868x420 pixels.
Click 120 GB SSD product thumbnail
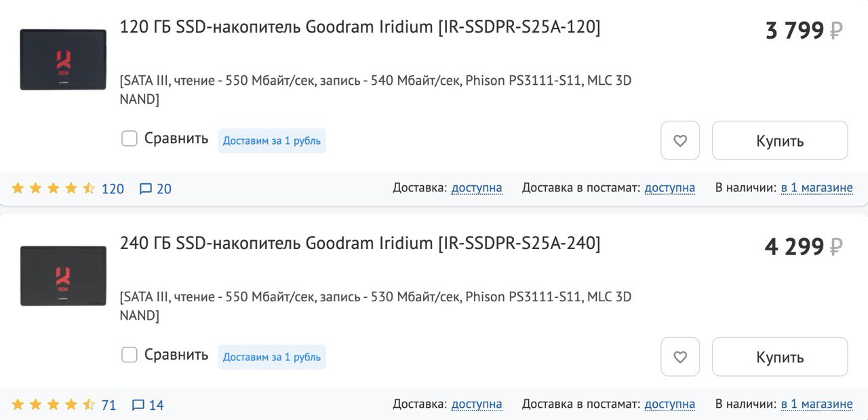tap(63, 60)
